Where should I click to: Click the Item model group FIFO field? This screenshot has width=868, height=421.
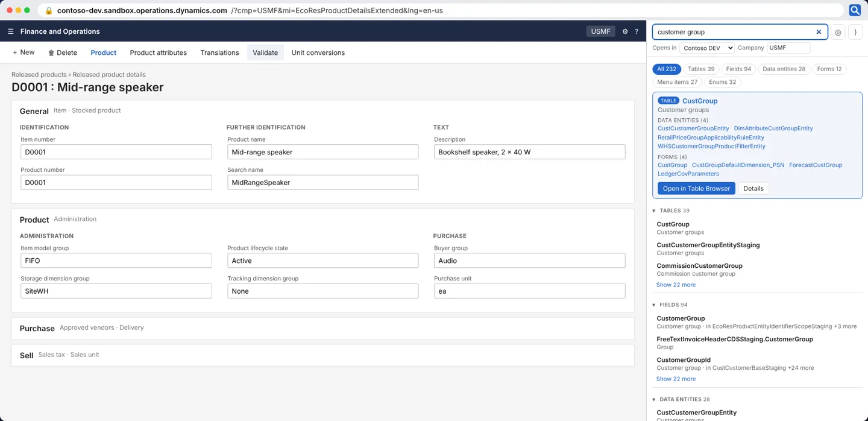[116, 261]
